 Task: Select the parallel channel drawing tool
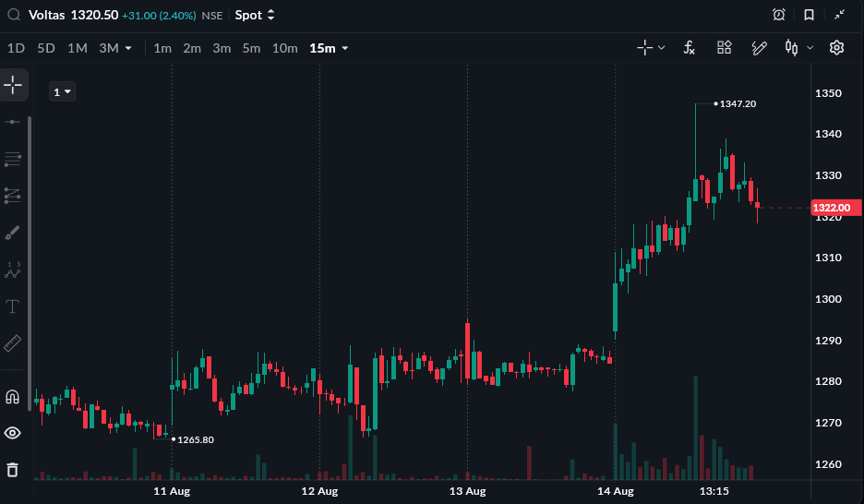12,196
